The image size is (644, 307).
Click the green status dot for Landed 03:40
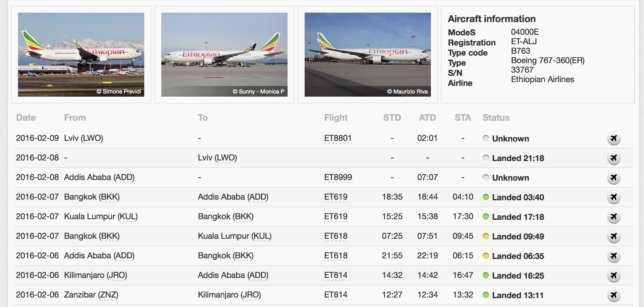[x=486, y=197]
